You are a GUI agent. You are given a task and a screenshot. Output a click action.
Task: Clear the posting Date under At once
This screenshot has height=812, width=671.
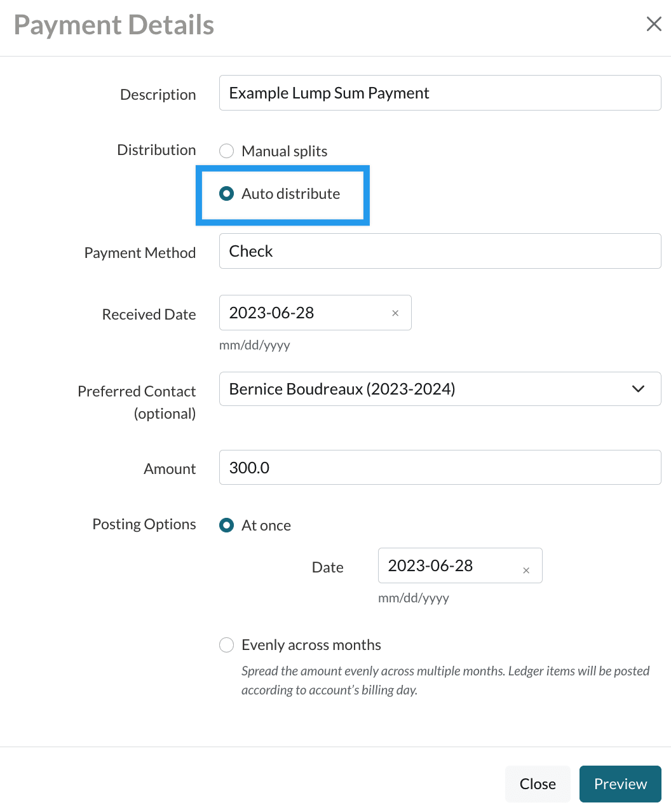click(x=526, y=571)
